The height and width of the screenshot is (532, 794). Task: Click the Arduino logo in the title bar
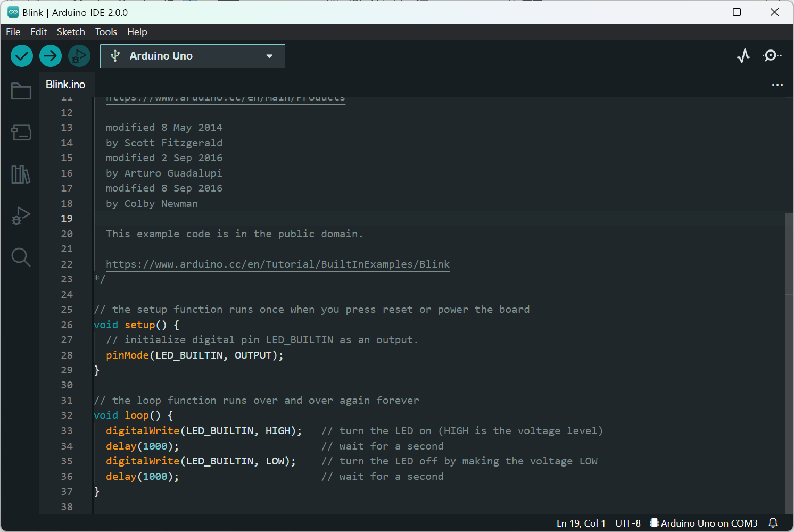point(13,12)
